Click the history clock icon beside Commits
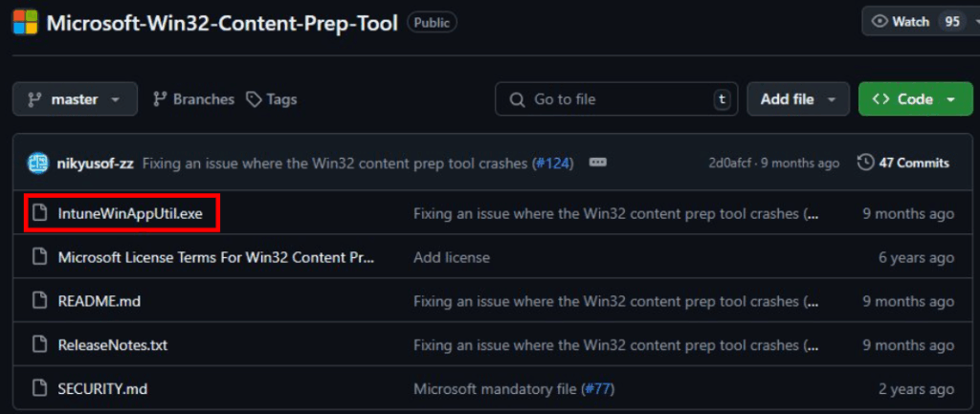The image size is (980, 414). [x=865, y=163]
